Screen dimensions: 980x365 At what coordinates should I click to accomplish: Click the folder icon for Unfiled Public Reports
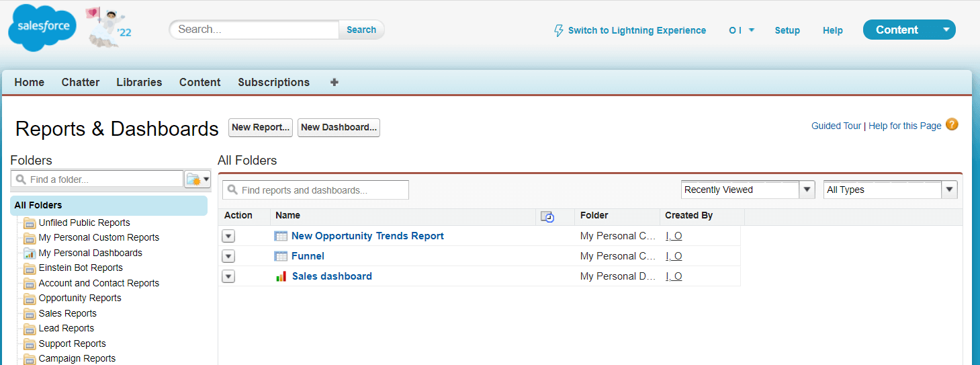[x=30, y=222]
